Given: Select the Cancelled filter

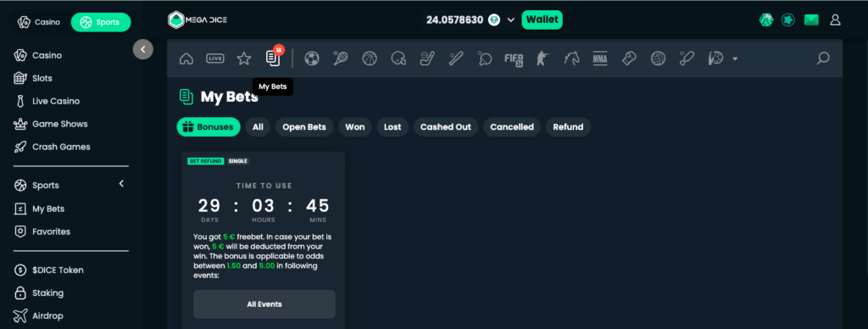Looking at the screenshot, I should click(512, 127).
